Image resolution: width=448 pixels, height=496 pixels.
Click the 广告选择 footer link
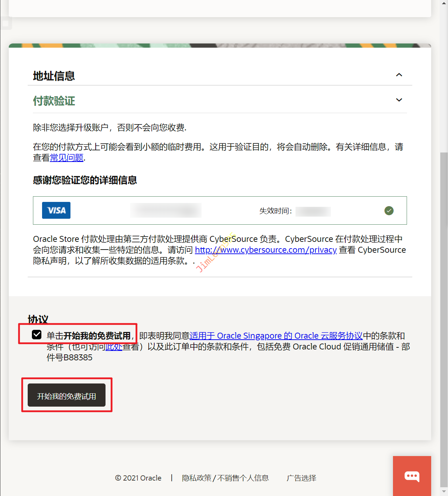[301, 478]
